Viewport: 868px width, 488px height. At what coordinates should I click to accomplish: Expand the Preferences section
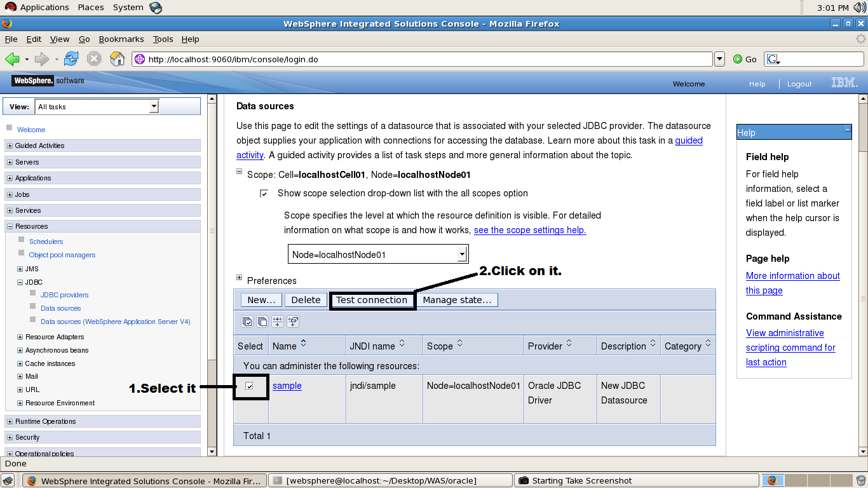point(240,278)
